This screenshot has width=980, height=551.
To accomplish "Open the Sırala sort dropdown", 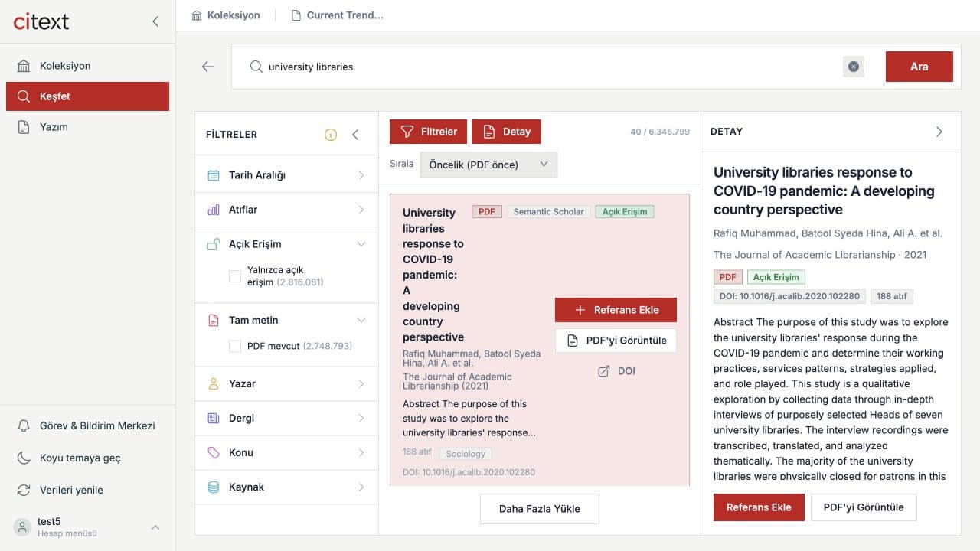I will [x=488, y=165].
